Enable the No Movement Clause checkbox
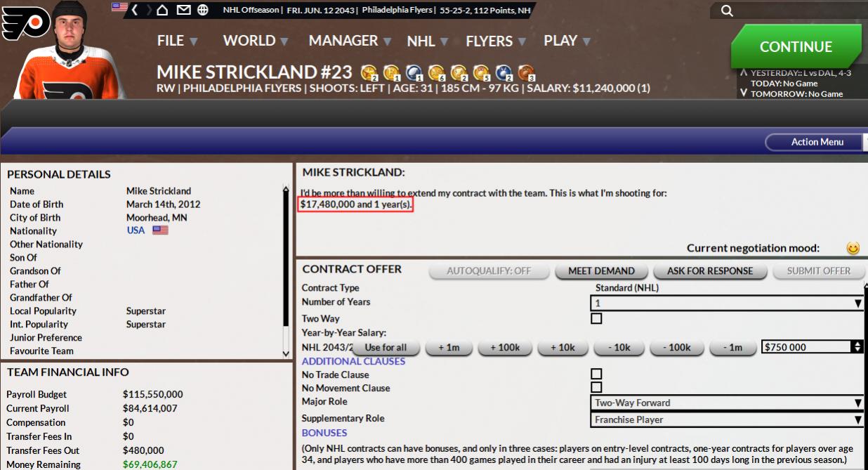Screen dimensions: 868x470 [x=596, y=387]
